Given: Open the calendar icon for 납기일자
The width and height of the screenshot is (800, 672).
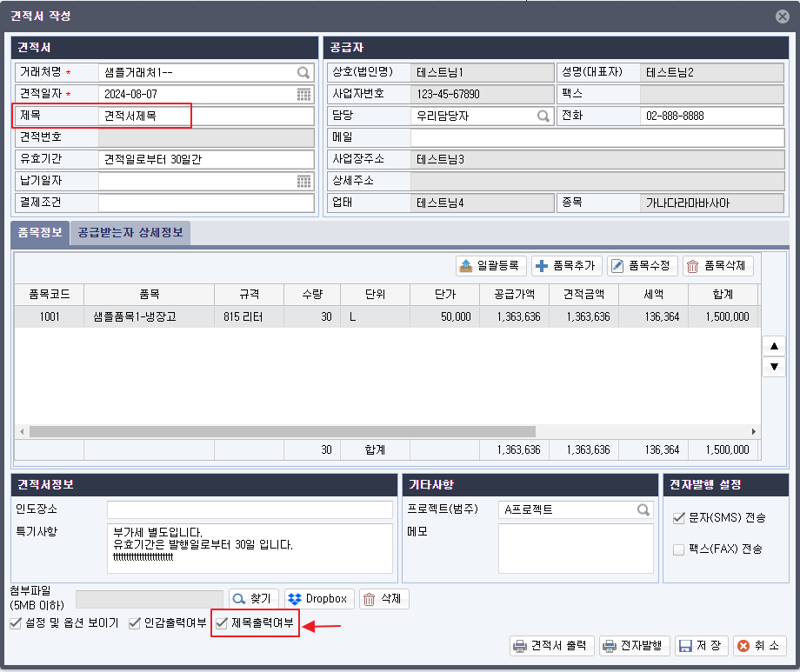Looking at the screenshot, I should [303, 181].
